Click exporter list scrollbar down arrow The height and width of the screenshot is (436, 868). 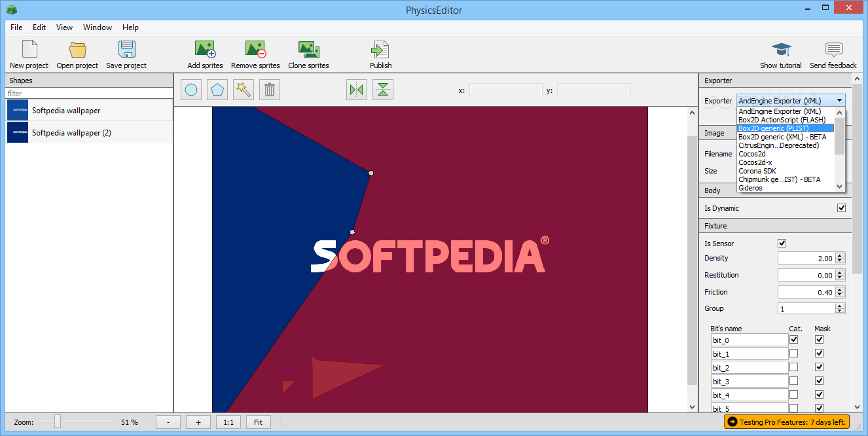(841, 187)
